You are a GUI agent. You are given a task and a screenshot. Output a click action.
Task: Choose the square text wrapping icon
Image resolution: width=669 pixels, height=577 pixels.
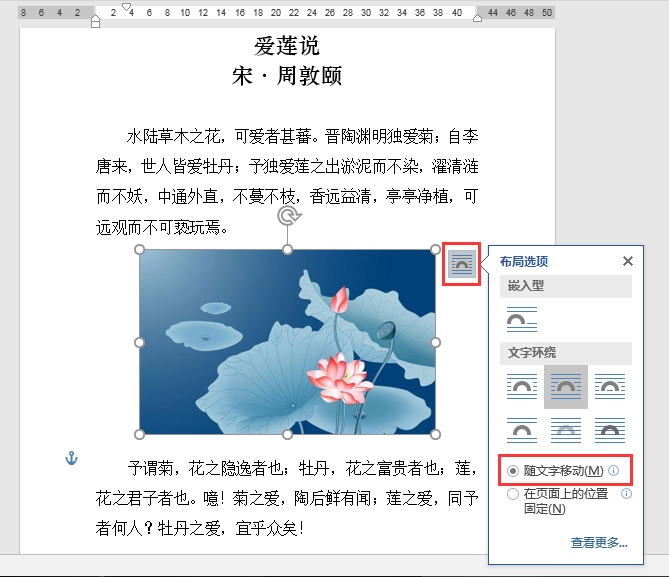pos(522,387)
